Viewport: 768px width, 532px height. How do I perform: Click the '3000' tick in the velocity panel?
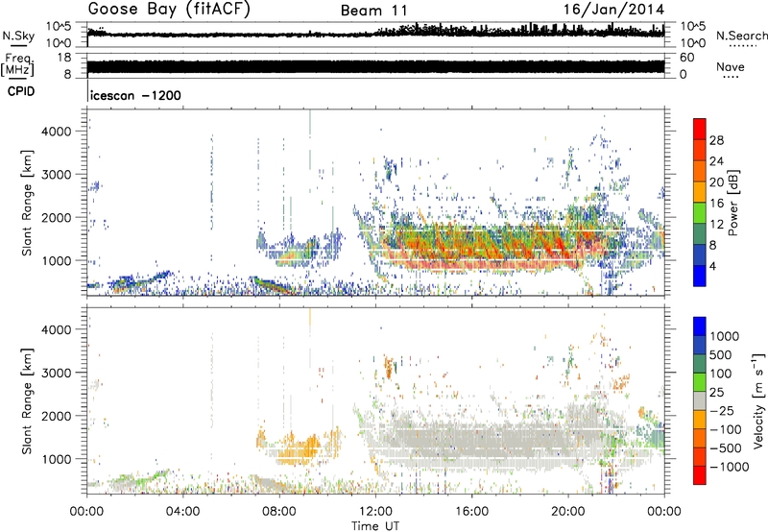tap(58, 373)
